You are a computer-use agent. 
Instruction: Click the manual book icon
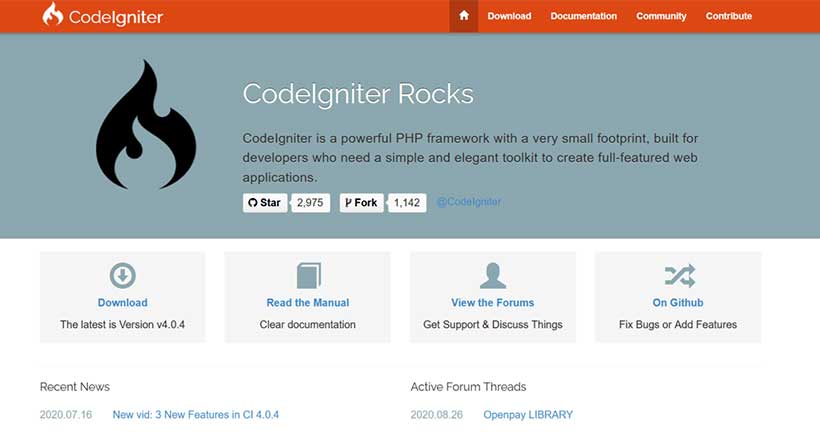click(308, 276)
